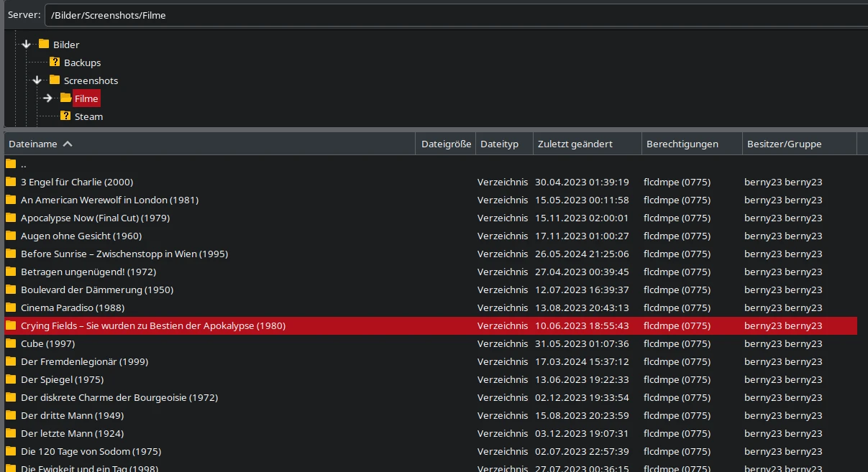Screen dimensions: 868x472
Task: Click folder icon of Betragen ungenügend!
Action: (x=11, y=272)
